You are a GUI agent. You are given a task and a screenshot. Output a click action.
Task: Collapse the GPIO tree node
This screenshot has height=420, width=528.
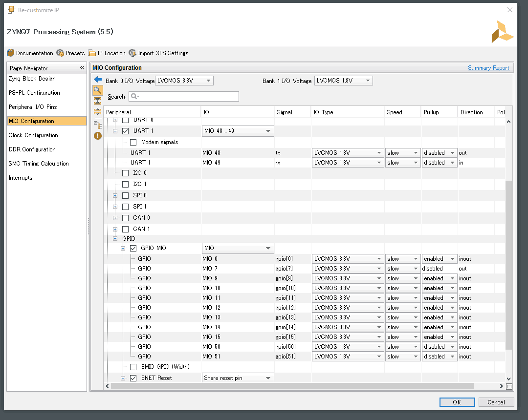tap(115, 239)
